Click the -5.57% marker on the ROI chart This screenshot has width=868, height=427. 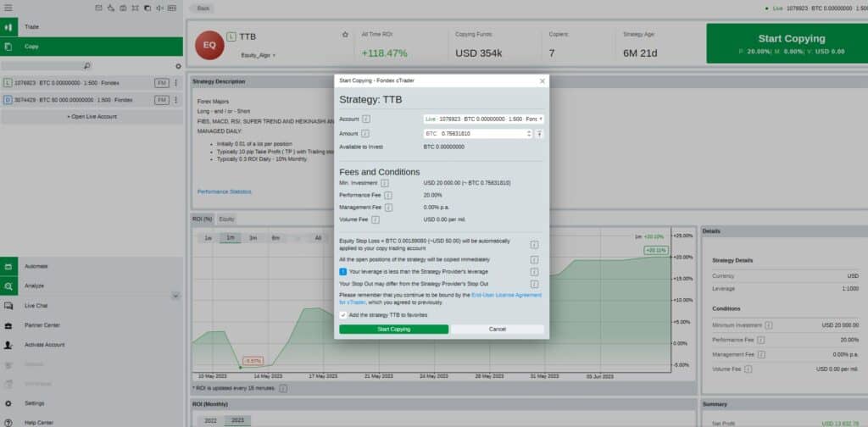pyautogui.click(x=253, y=361)
